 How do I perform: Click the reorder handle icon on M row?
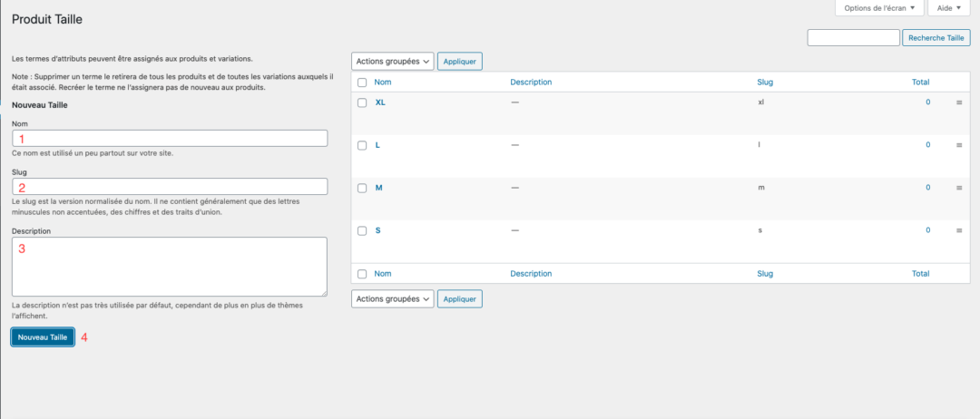tap(959, 188)
